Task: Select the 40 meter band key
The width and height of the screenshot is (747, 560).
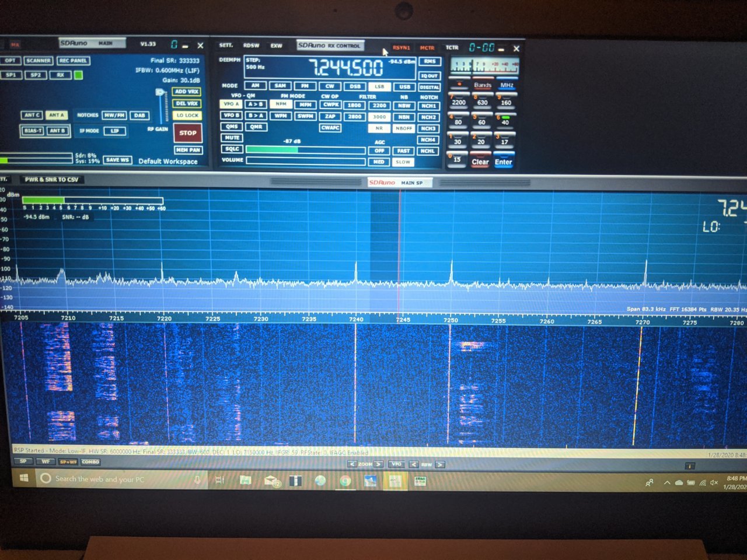Action: click(x=505, y=121)
